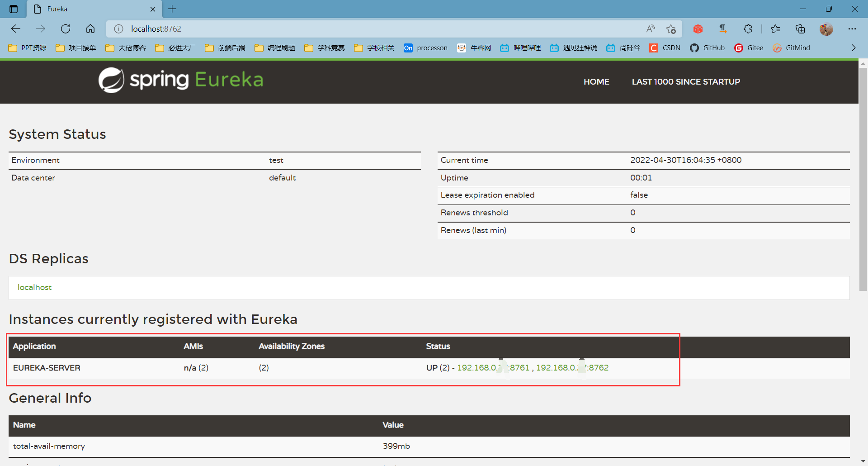Open the PPT资源 bookmark folder
Image resolution: width=868 pixels, height=466 pixels.
(28, 48)
